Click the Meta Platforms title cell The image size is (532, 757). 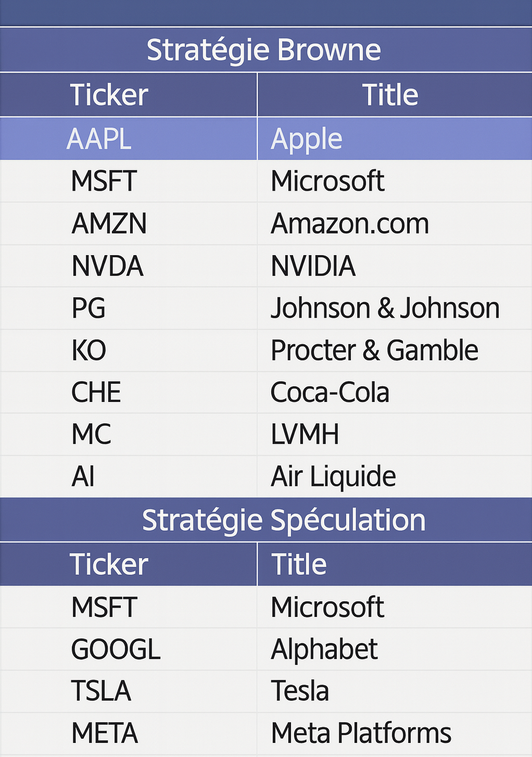pyautogui.click(x=361, y=733)
